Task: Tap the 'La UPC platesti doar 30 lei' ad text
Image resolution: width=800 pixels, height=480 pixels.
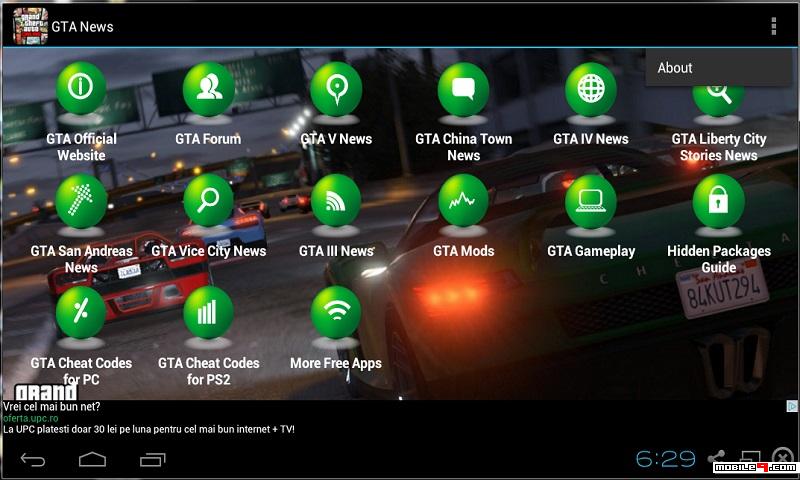Action: point(148,430)
